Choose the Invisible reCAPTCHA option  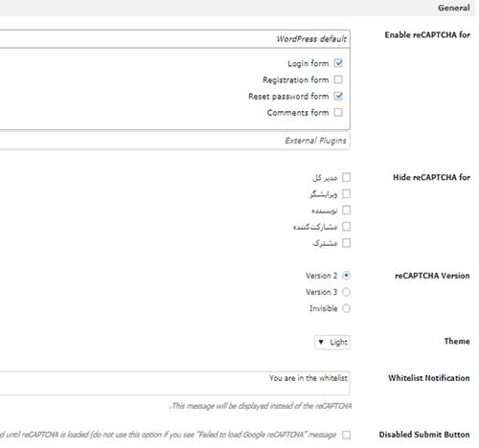pos(346,308)
